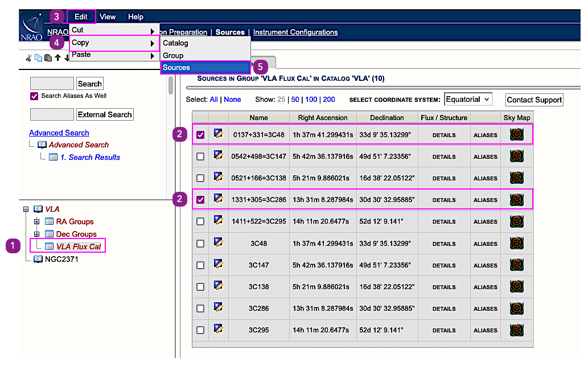Toggle Search Aliases As Well checkbox

[x=34, y=96]
